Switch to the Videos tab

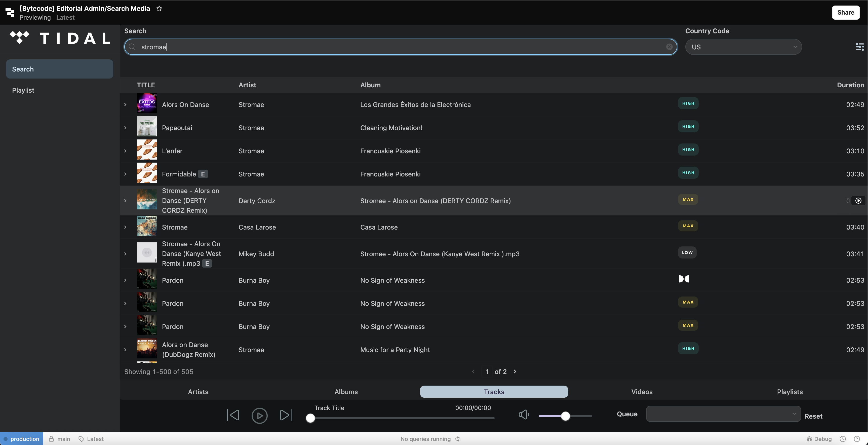642,392
